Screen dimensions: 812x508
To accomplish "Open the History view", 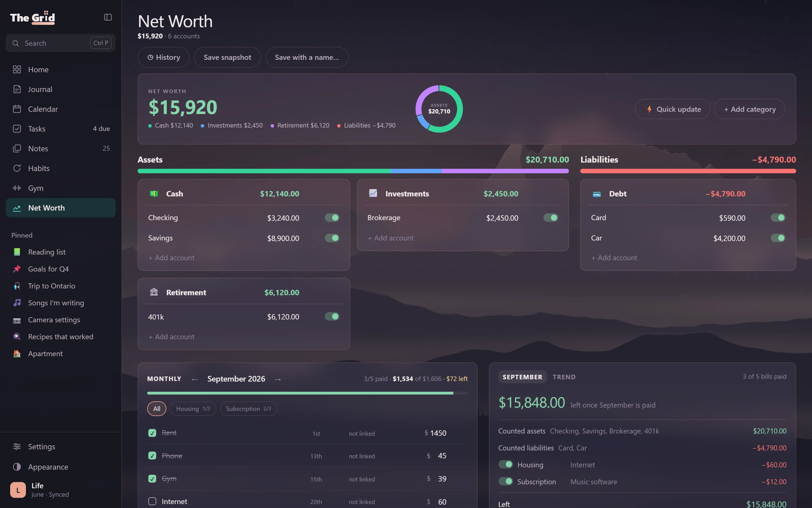I will coord(164,58).
